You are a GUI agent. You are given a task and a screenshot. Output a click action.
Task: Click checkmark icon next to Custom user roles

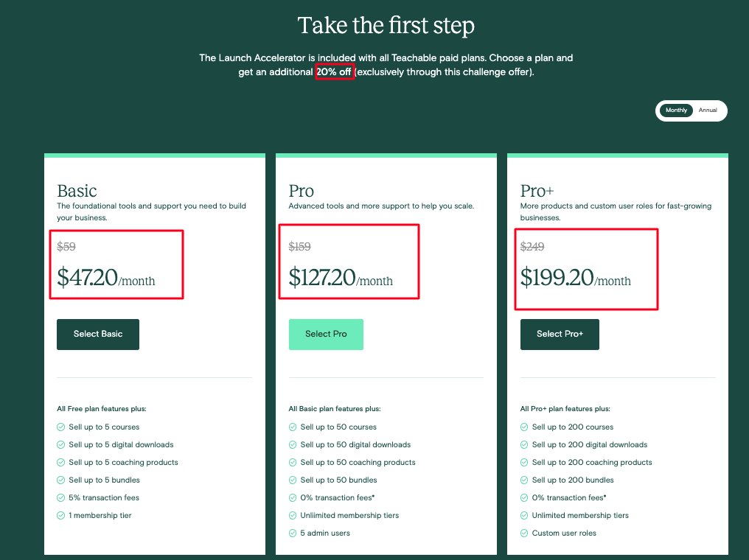coord(524,533)
